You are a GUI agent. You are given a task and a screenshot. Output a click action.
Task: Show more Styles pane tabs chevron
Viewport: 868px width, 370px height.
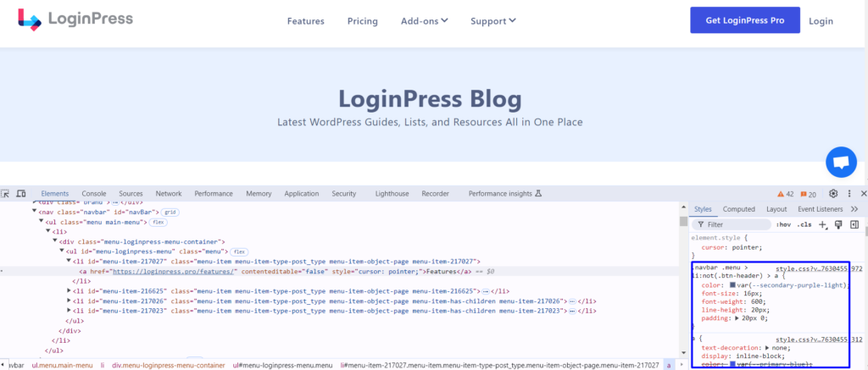tap(854, 209)
